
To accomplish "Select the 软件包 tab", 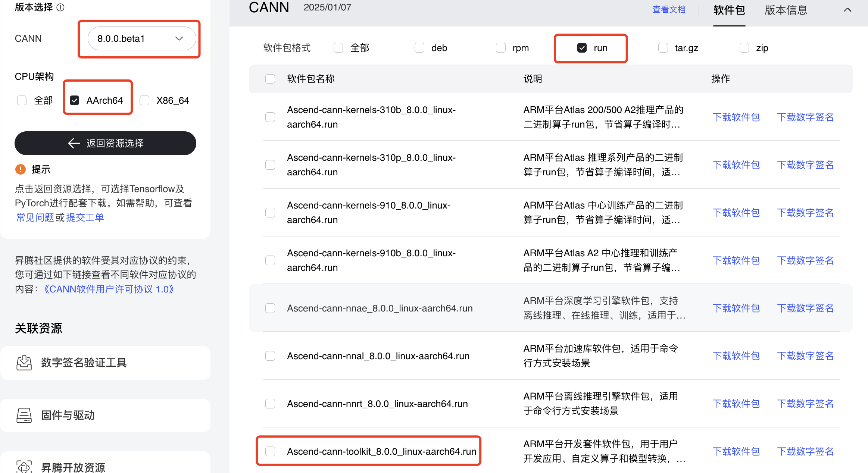I will click(x=729, y=10).
